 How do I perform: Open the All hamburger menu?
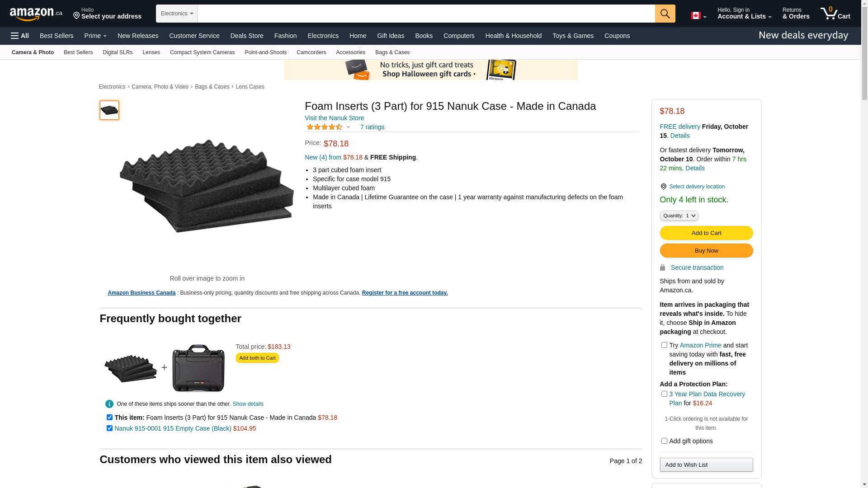(x=20, y=36)
